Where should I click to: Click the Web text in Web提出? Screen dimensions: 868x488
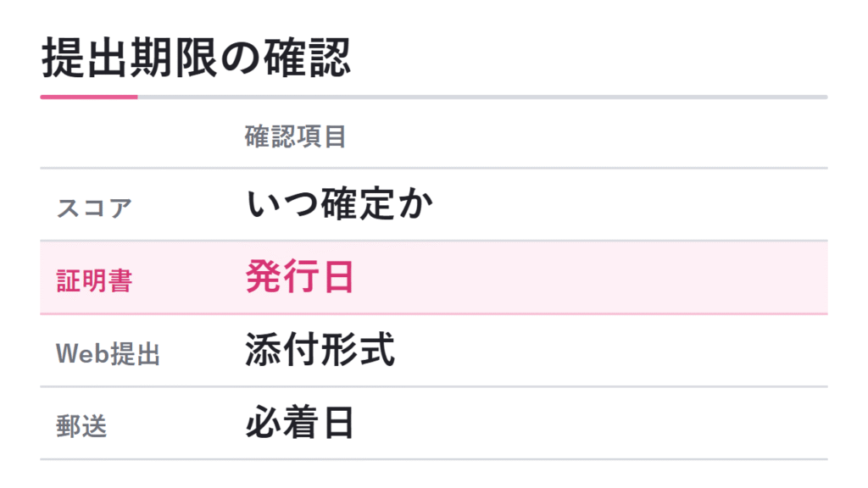[x=82, y=353]
